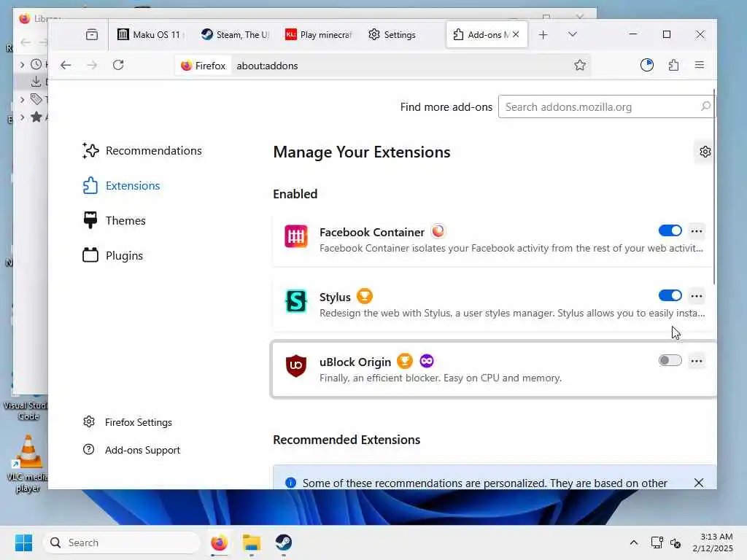Go back to previous page
This screenshot has width=747, height=560.
(x=66, y=65)
